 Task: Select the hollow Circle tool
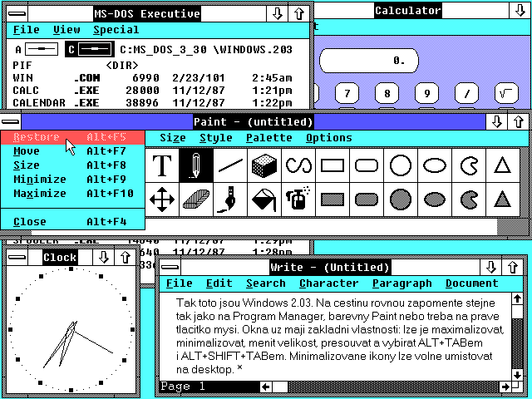[x=401, y=165]
